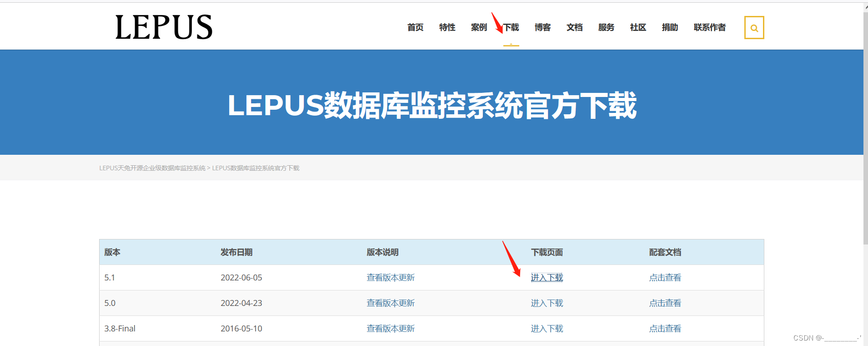Open the 特性 menu item
Screen dimensions: 868x346
[x=447, y=27]
